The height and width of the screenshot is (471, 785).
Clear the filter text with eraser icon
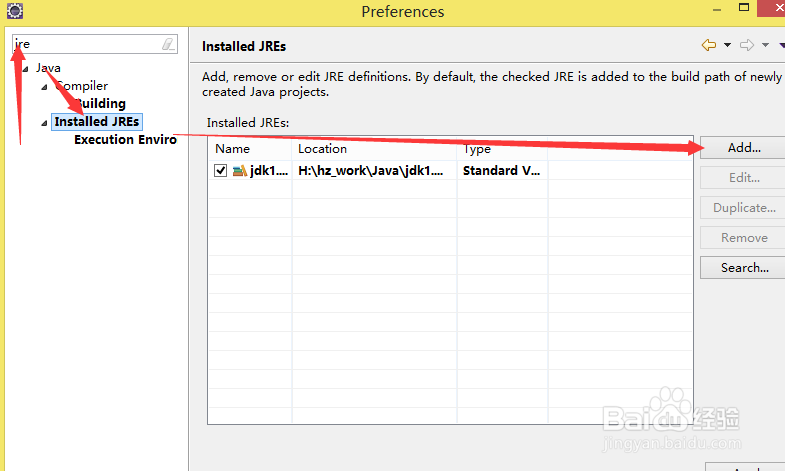[x=168, y=44]
